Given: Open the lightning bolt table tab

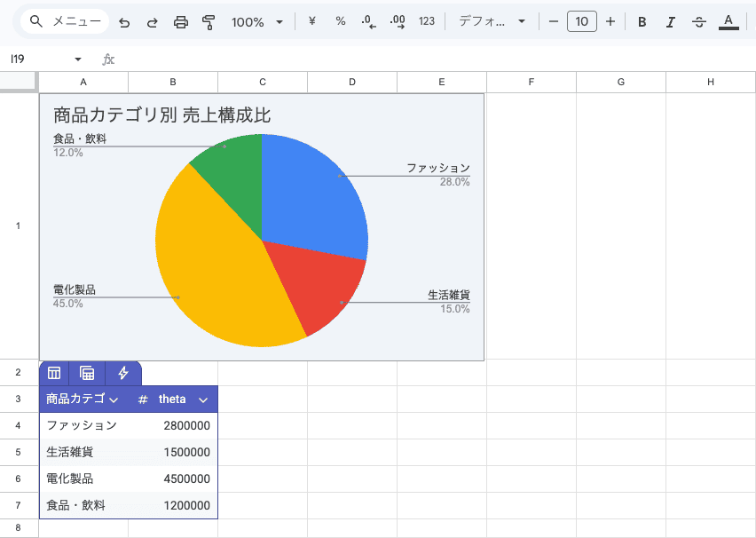Looking at the screenshot, I should (x=123, y=373).
